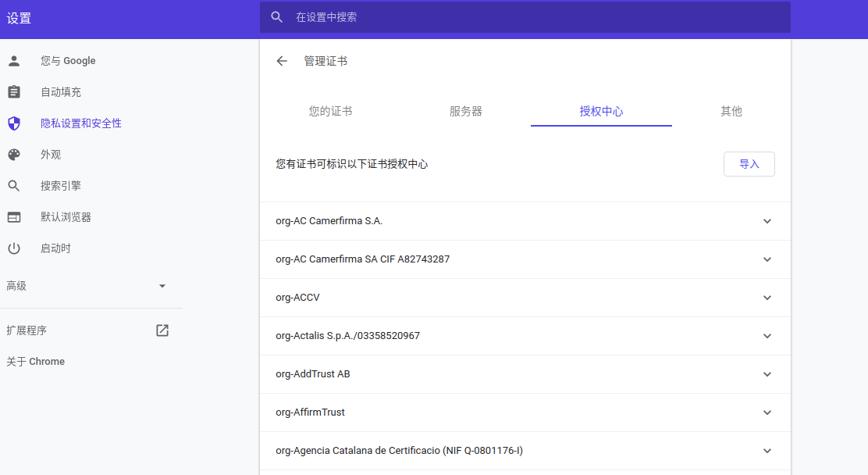Open 自动填充 via its clipboard icon
Viewport: 868px width, 475px height.
(x=14, y=92)
